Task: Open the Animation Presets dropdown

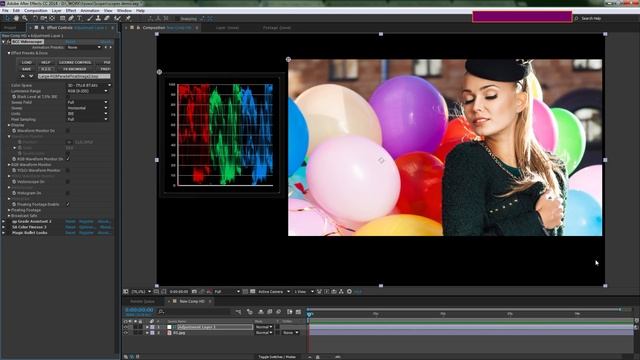Action: coord(84,47)
